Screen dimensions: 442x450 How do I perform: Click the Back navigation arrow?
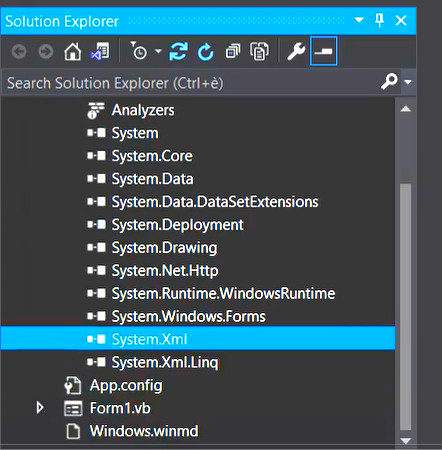click(19, 52)
